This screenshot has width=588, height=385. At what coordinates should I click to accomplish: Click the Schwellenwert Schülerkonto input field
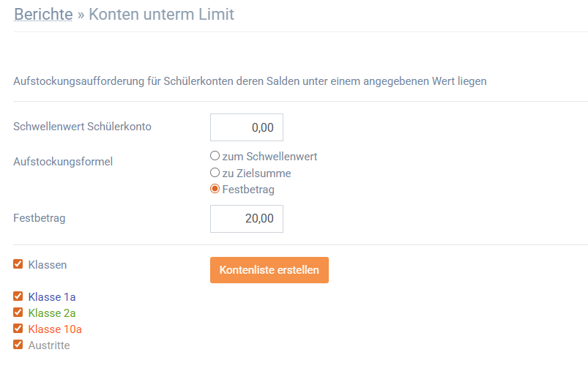point(246,127)
